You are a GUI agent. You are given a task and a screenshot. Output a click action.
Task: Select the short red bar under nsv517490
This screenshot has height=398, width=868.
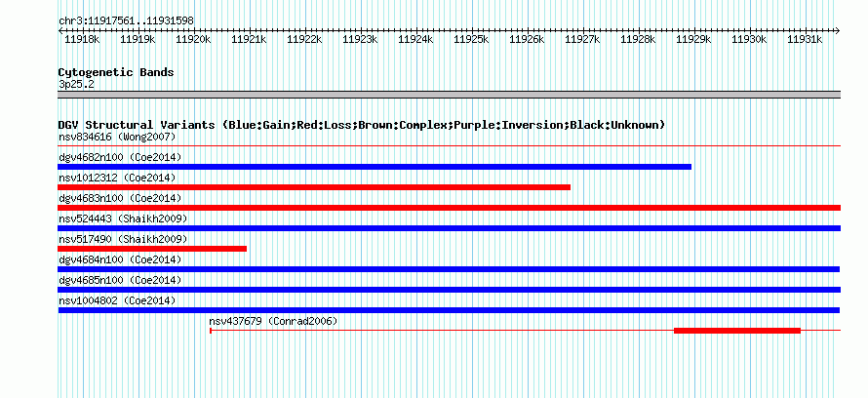152,249
